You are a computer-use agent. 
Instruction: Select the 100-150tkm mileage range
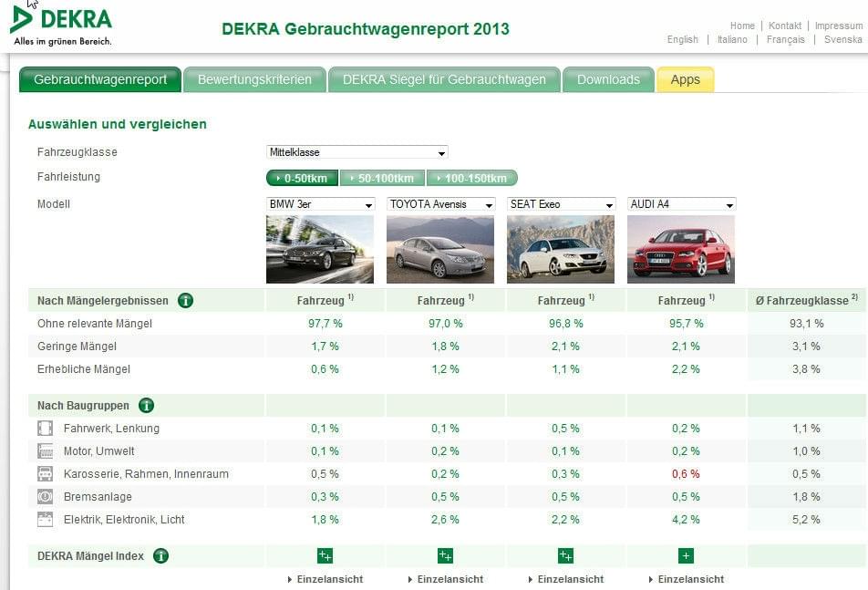[472, 178]
